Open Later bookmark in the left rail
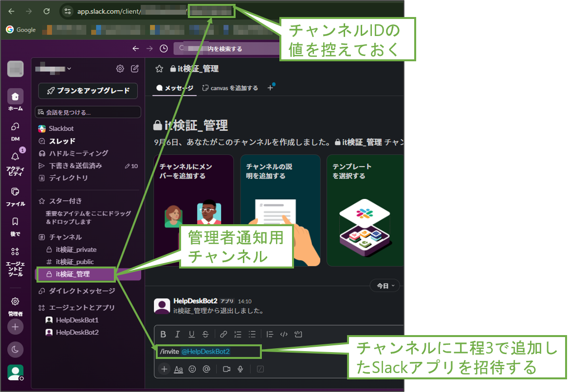The height and width of the screenshot is (392, 569). [15, 227]
